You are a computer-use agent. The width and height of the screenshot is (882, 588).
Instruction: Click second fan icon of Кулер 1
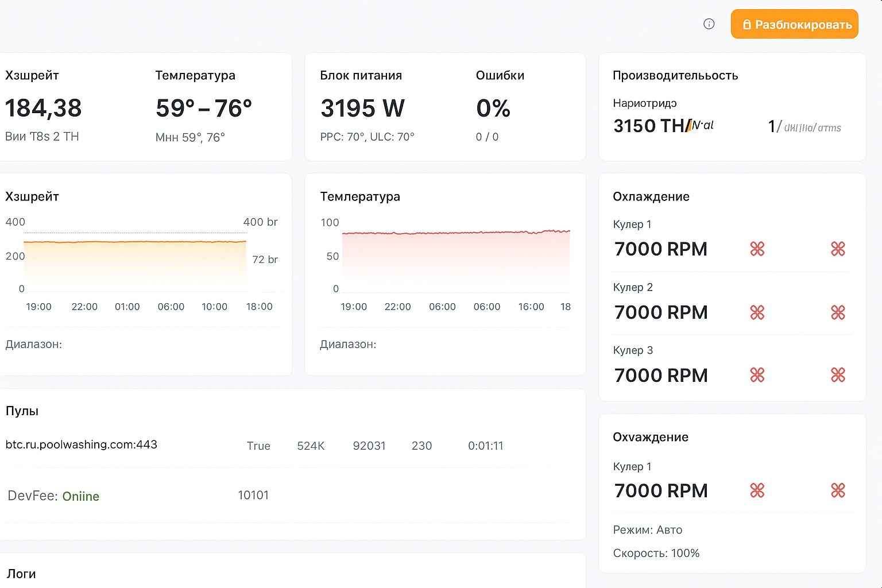(x=838, y=249)
